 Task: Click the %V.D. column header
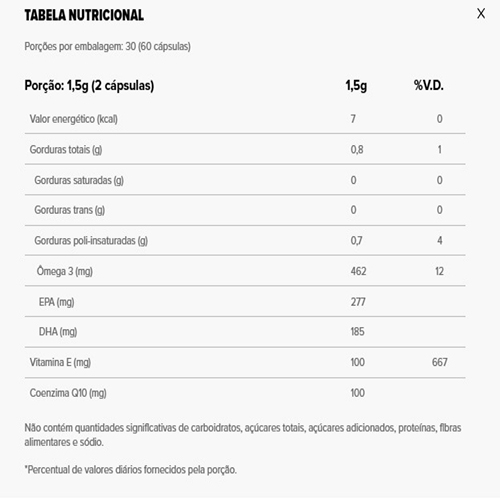coord(429,86)
